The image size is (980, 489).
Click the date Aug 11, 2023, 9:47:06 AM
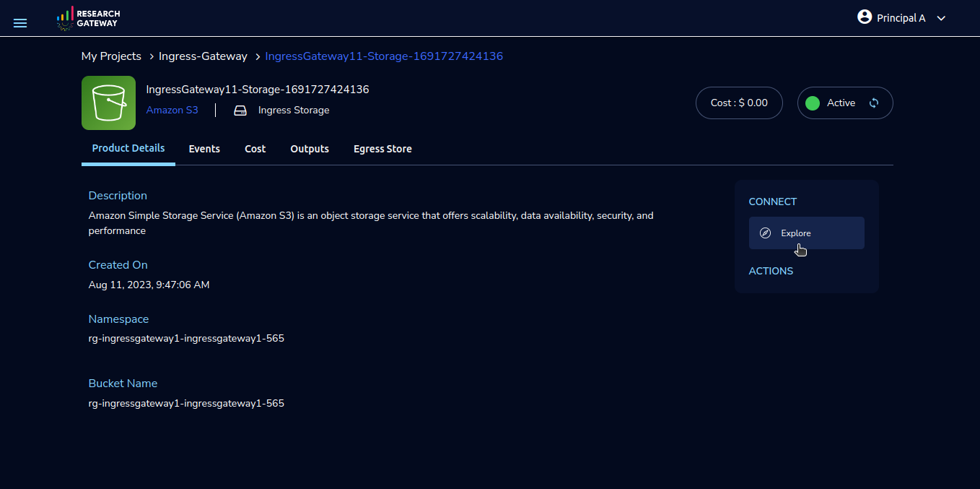tap(149, 285)
